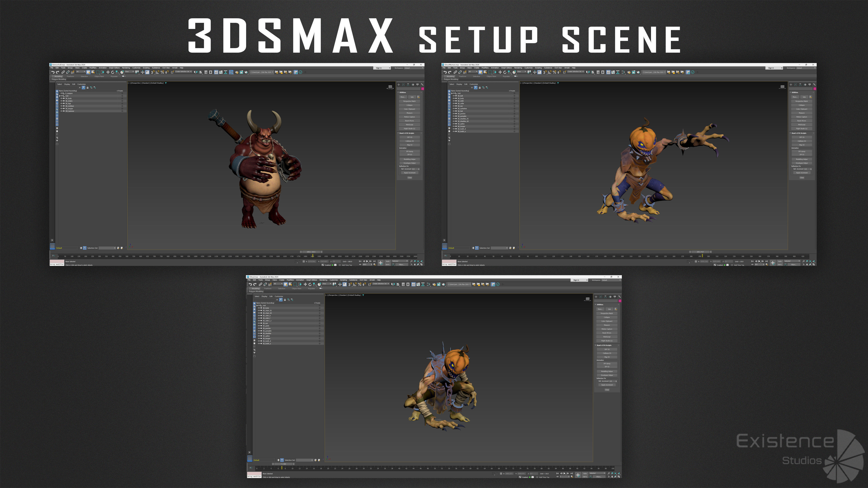Open the Graph Editors menu in the Ghoul.max window
This screenshot has height=488, width=868.
(x=311, y=280)
